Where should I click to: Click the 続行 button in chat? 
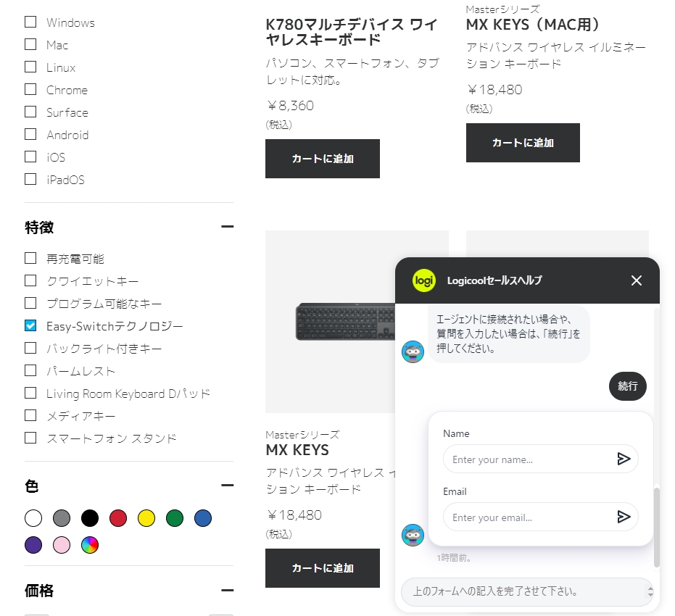[x=628, y=386]
